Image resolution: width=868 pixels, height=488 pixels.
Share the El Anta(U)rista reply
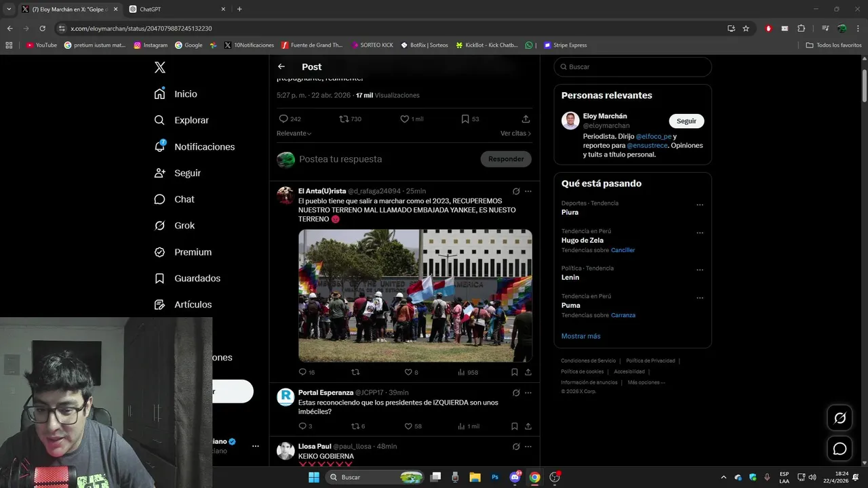(x=528, y=372)
